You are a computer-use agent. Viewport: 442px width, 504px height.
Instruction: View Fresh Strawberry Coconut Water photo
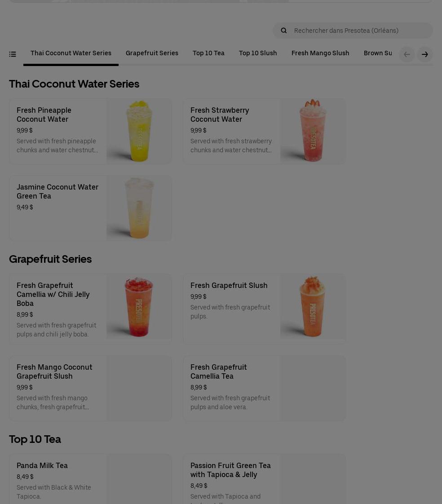pyautogui.click(x=313, y=131)
